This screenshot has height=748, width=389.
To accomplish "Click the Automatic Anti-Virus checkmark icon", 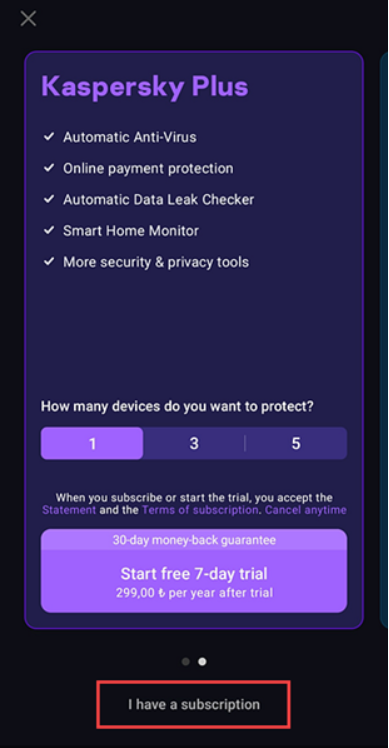I will point(49,137).
